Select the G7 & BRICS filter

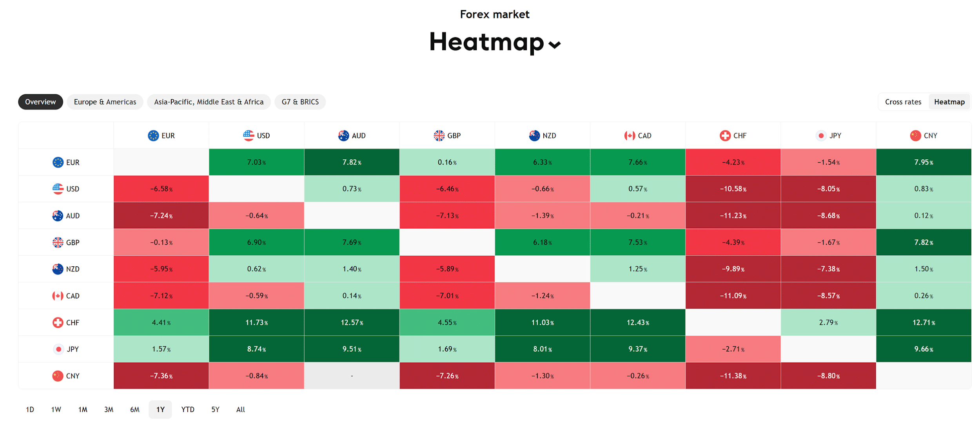(300, 102)
